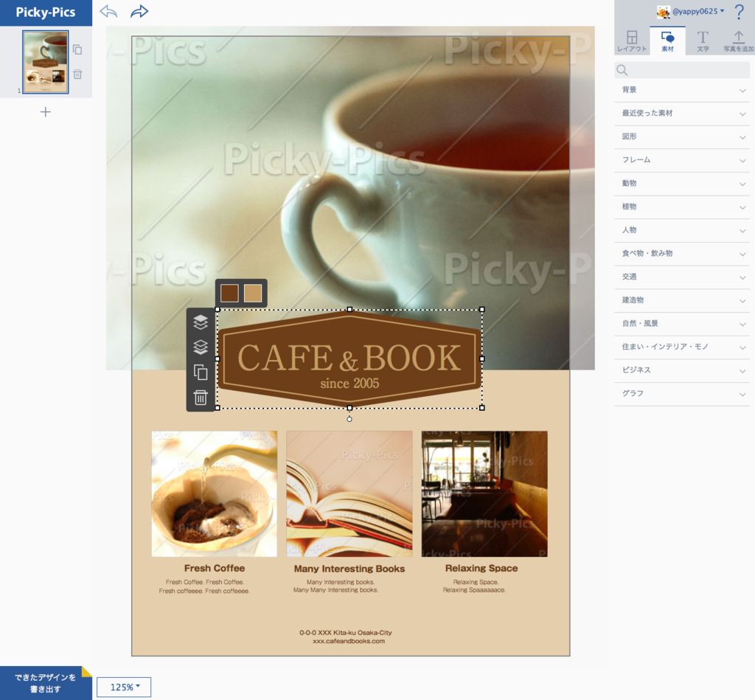Redo the action with the right arrow
Viewport: 755px width, 700px height.
[x=139, y=11]
